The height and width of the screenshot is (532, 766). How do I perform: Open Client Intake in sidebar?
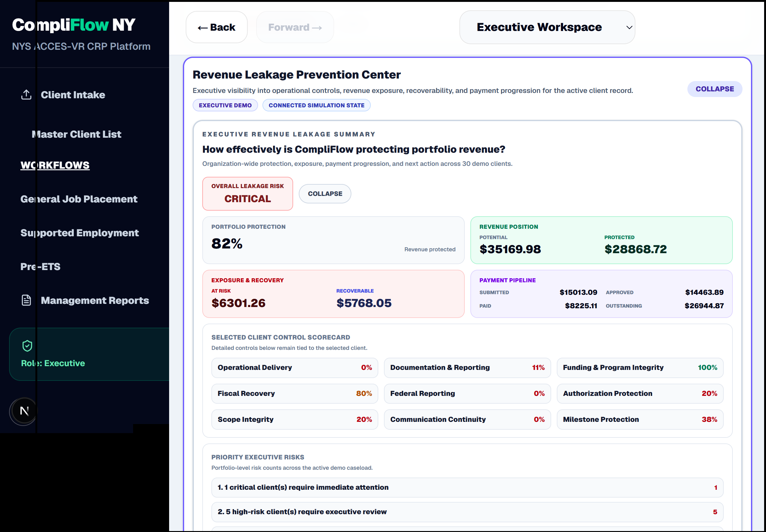(73, 95)
